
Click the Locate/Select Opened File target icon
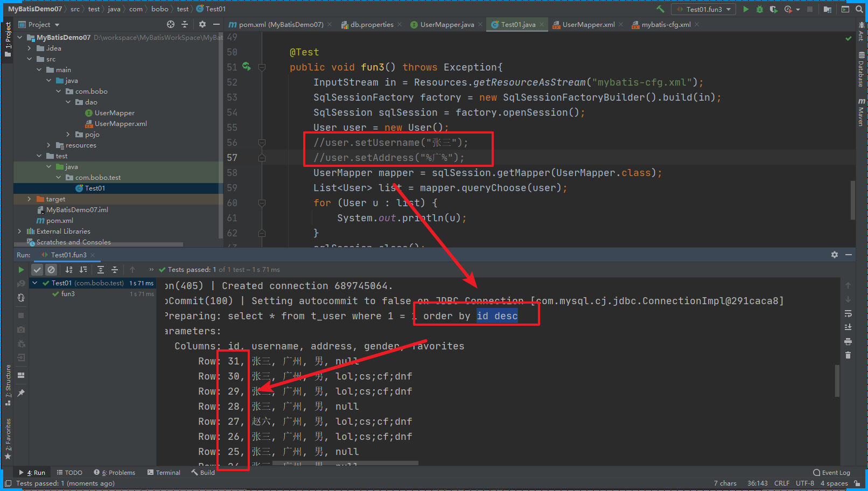click(171, 24)
